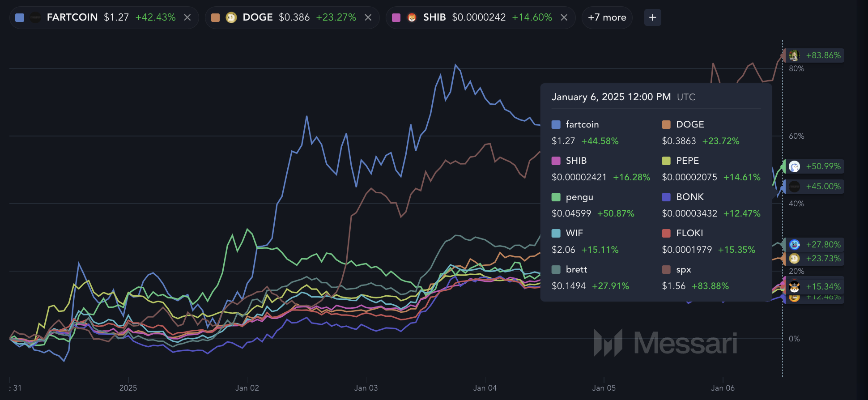Click the spx color square in the tooltip

tap(666, 269)
